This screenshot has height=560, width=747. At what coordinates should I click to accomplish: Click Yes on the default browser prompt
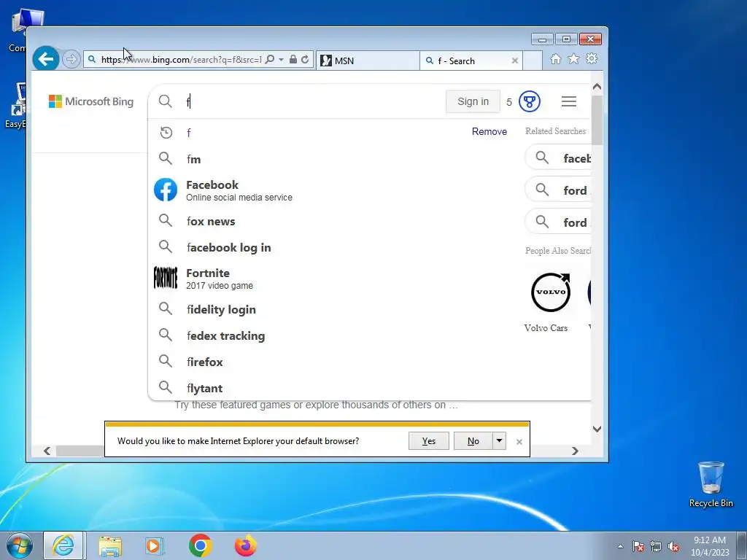[x=429, y=441]
